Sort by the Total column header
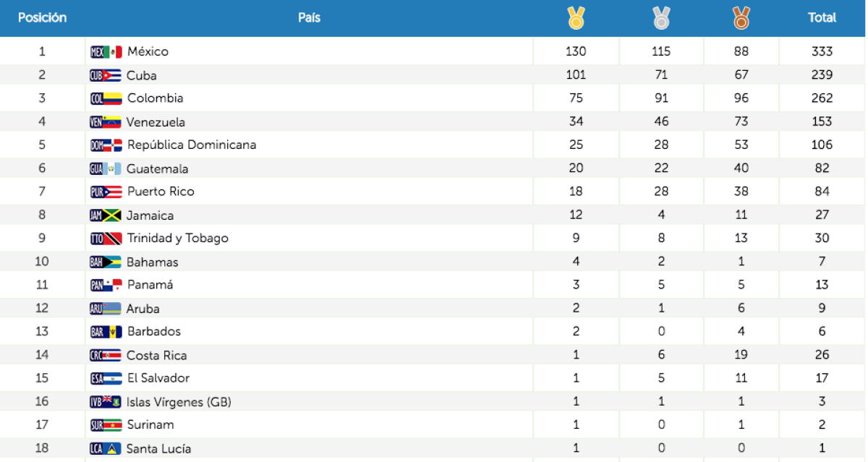 (822, 17)
